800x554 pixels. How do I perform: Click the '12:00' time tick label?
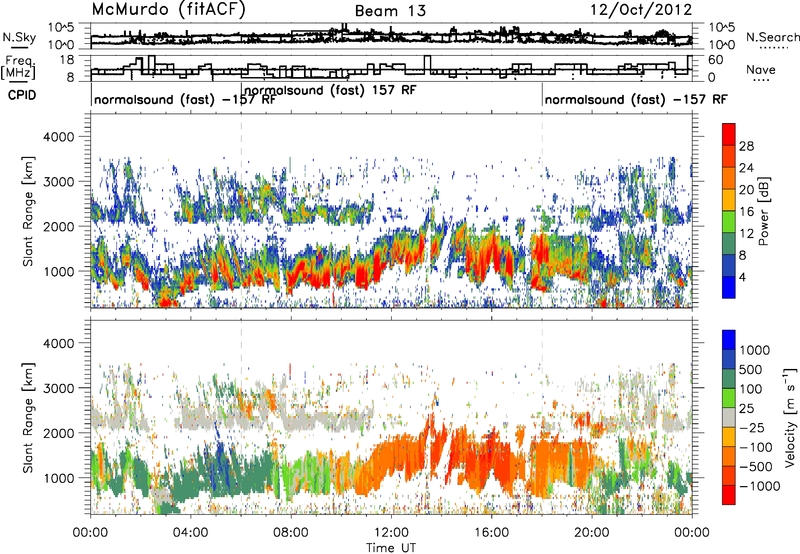[391, 533]
